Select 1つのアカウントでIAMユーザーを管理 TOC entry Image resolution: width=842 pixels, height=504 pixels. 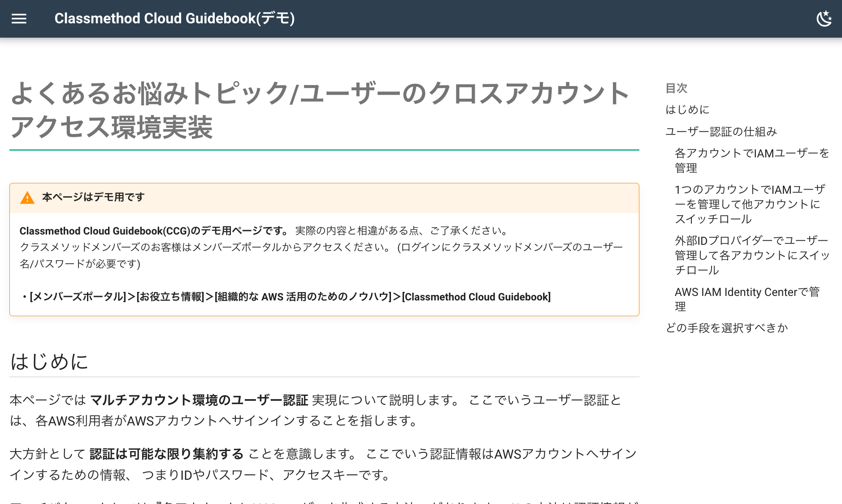tap(749, 204)
